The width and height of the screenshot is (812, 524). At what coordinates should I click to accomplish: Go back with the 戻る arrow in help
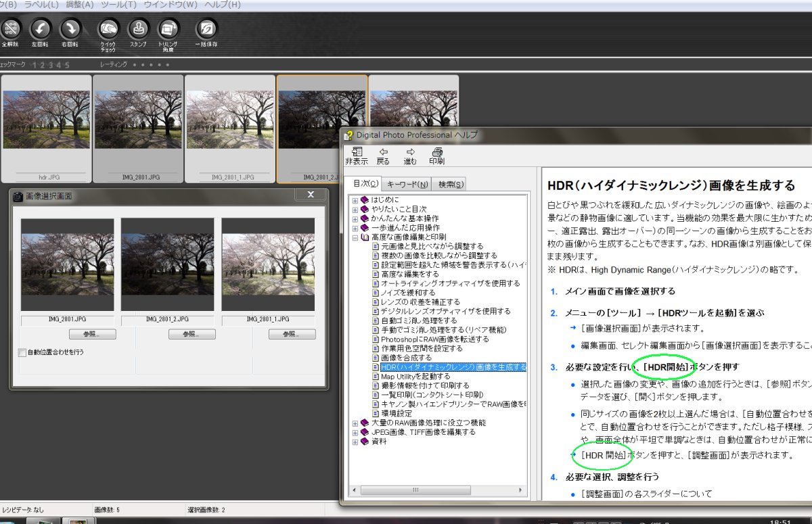click(x=383, y=156)
